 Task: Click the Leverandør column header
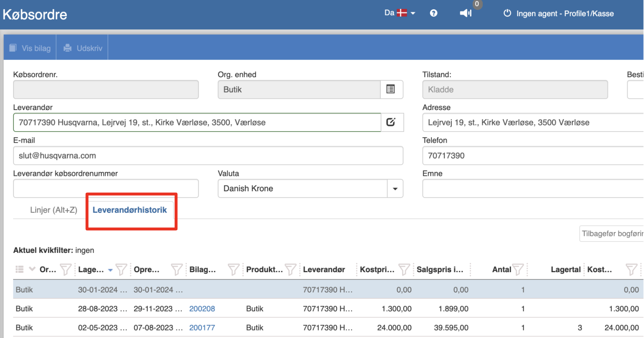click(324, 269)
